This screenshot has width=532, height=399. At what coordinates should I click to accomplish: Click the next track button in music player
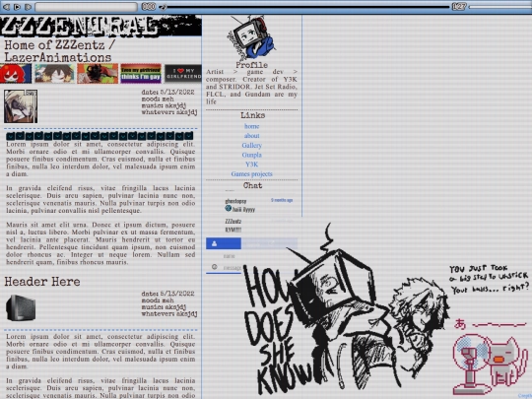coord(29,7)
